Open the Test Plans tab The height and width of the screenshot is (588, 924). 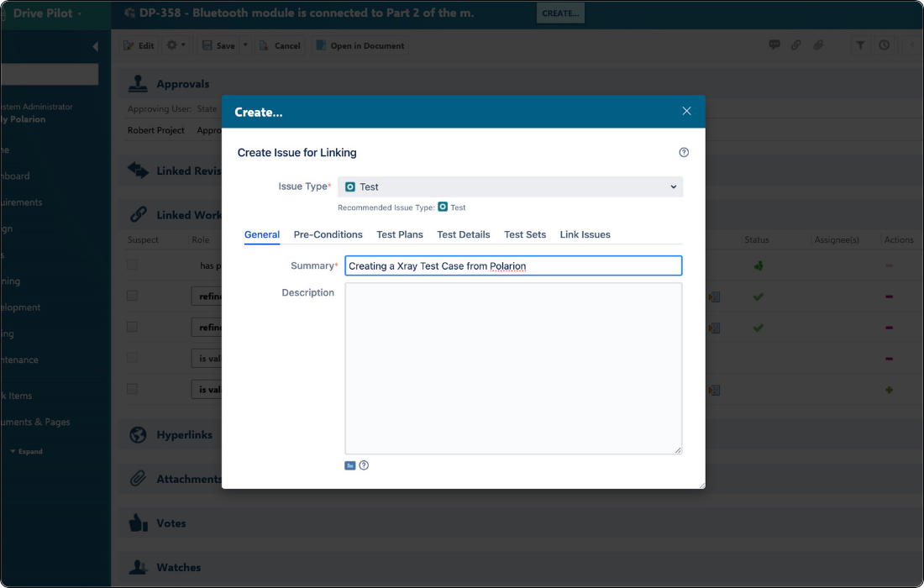(400, 234)
